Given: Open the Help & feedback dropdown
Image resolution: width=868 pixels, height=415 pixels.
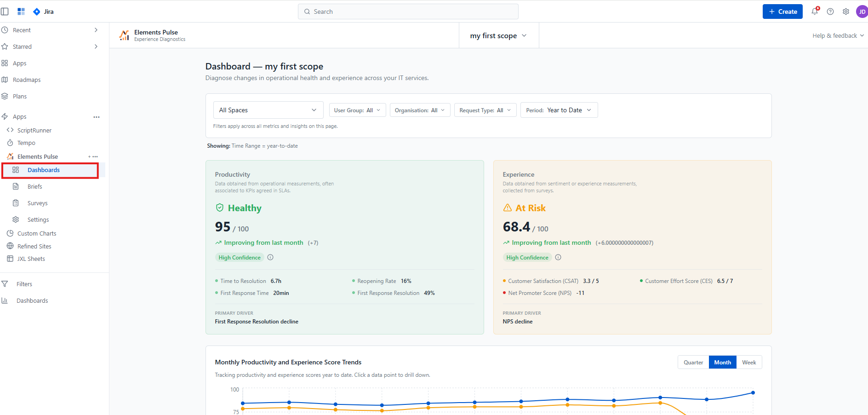Looking at the screenshot, I should [x=838, y=35].
